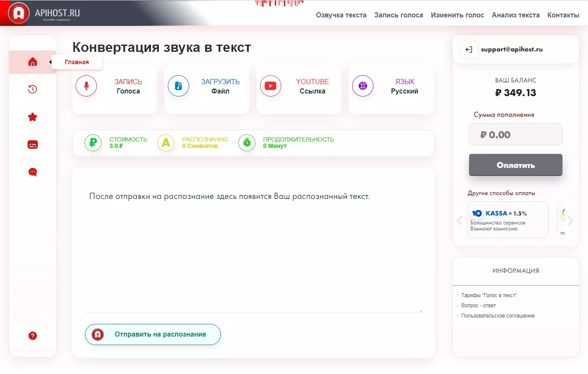The height and width of the screenshot is (374, 588).
Task: Click the Сумма пополнения amount field
Action: click(x=516, y=134)
